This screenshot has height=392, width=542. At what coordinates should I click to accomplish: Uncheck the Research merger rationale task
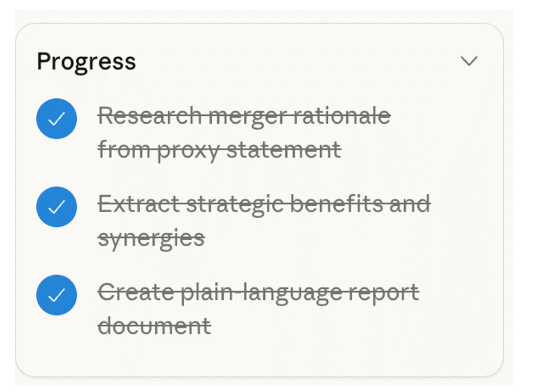57,119
